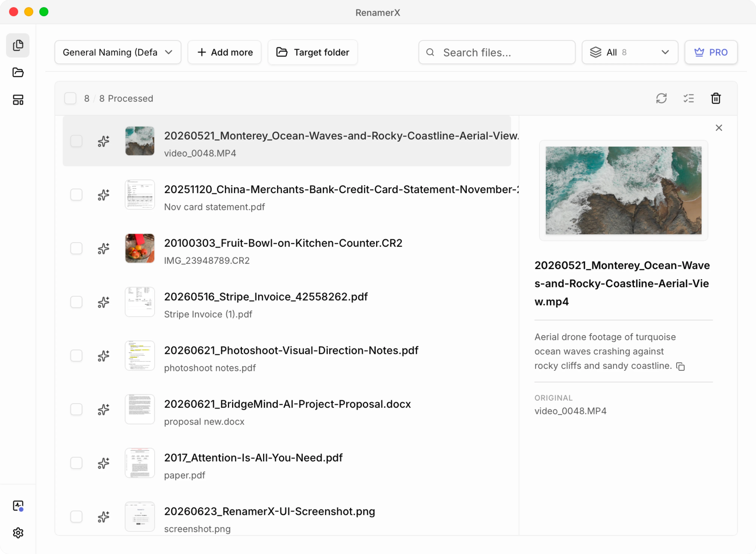Click original name Stripe Invoice (1).pdf
Viewport: 756px width, 554px height.
[208, 314]
